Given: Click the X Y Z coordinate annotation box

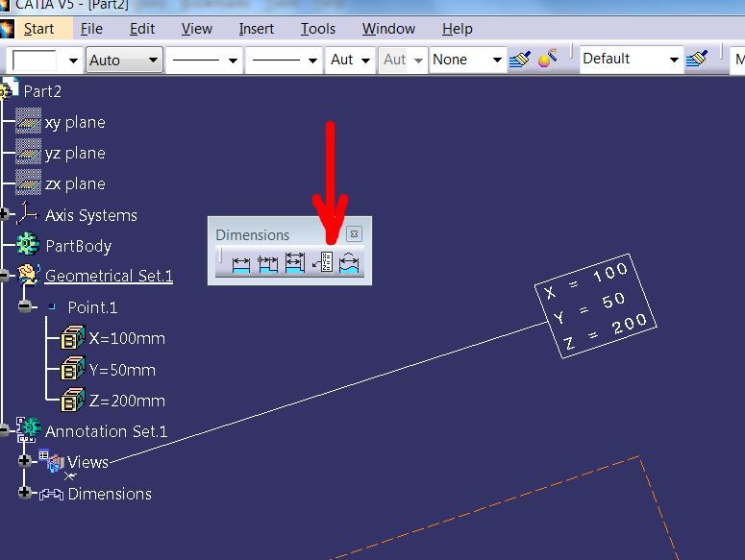Looking at the screenshot, I should tap(595, 306).
